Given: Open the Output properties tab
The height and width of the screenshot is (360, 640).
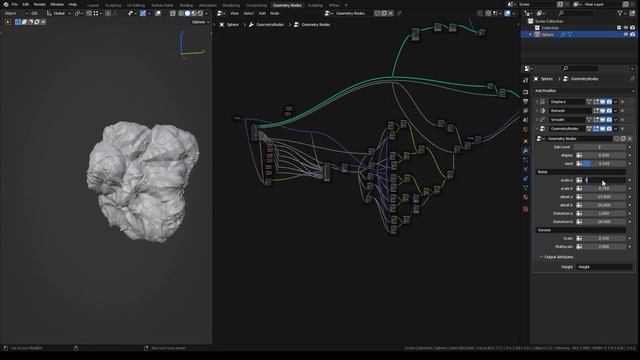Looking at the screenshot, I should pos(525,101).
